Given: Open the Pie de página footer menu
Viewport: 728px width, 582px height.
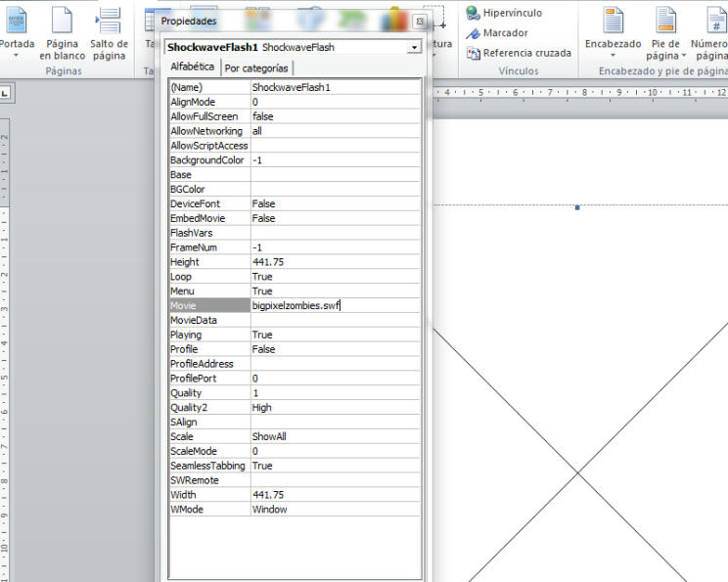Looking at the screenshot, I should click(665, 33).
